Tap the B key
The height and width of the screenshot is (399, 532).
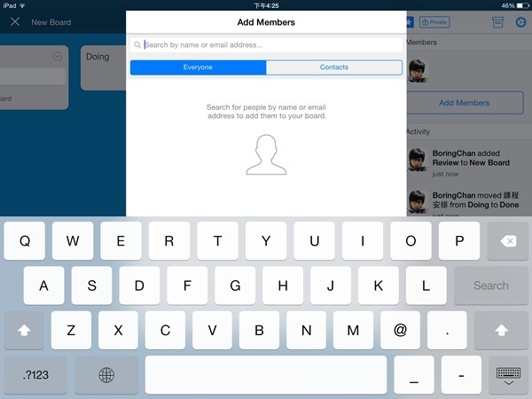click(259, 330)
